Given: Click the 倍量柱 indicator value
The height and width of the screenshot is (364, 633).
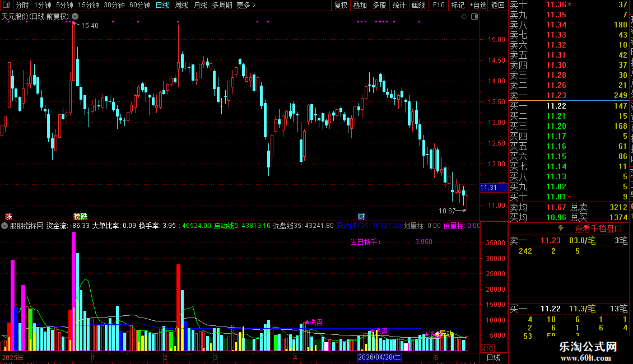Looking at the screenshot, I should 462,226.
